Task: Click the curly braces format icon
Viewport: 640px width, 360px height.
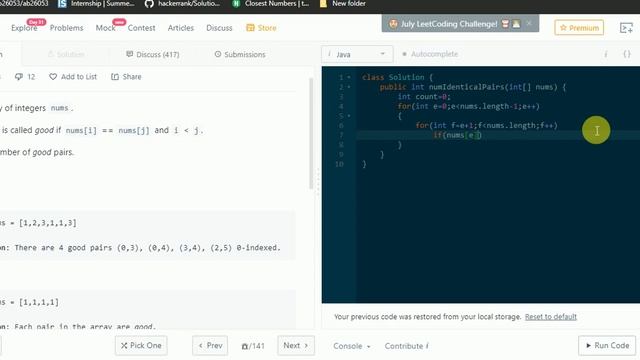Action: point(627,54)
